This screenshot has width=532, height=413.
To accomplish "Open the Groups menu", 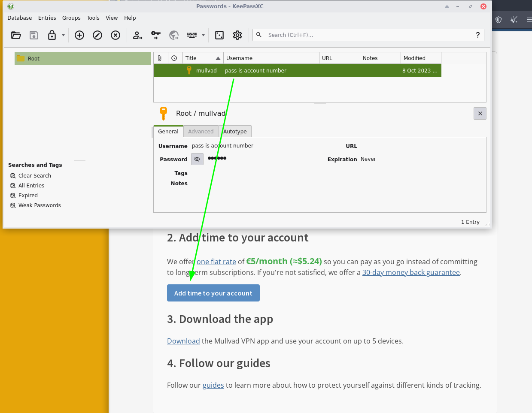I will (x=71, y=18).
